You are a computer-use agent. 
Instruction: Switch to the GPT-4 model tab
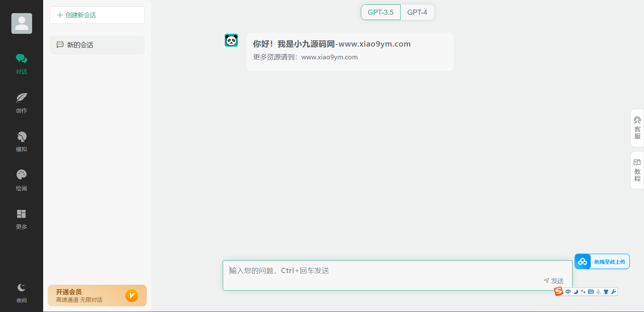click(x=417, y=12)
